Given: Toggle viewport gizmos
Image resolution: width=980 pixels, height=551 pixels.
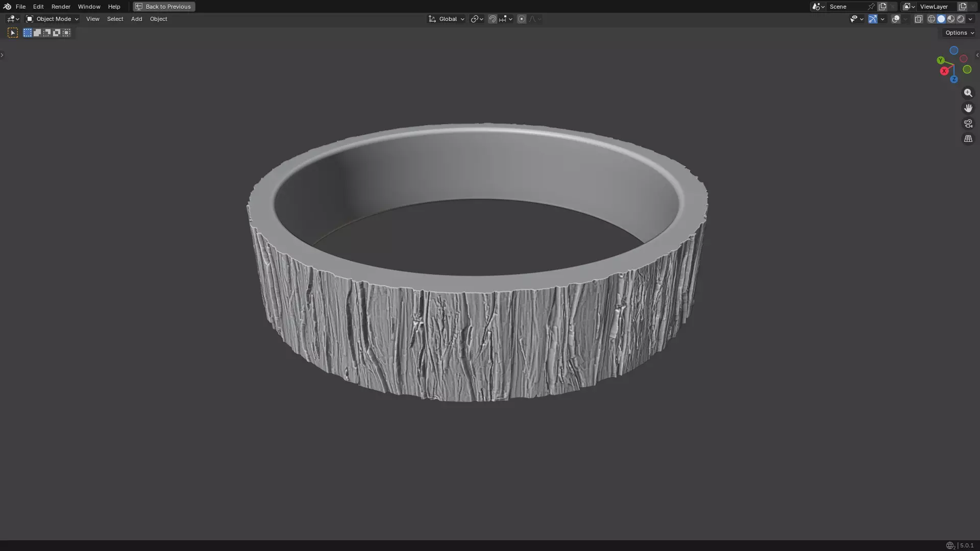Looking at the screenshot, I should tap(873, 19).
